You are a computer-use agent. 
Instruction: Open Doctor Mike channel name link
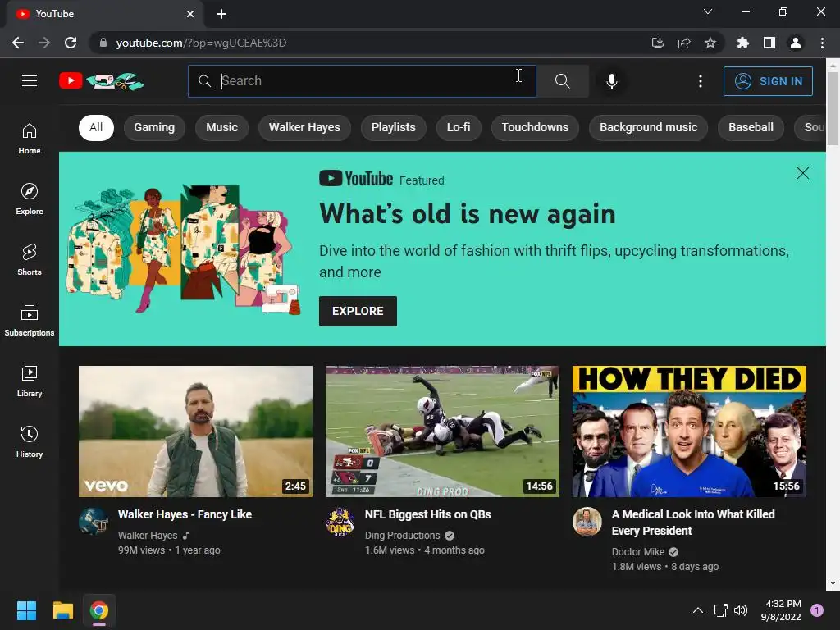638,552
